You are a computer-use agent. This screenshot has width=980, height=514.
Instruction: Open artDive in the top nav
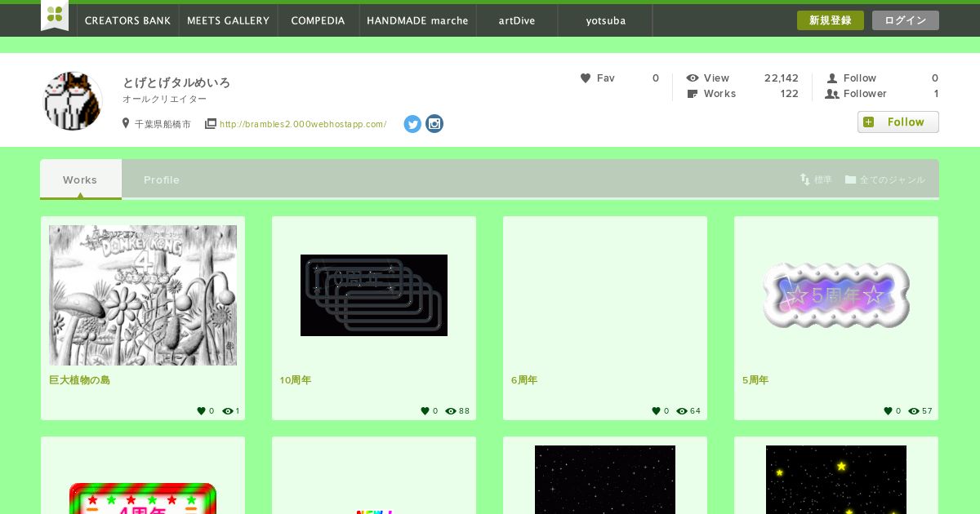[x=517, y=20]
